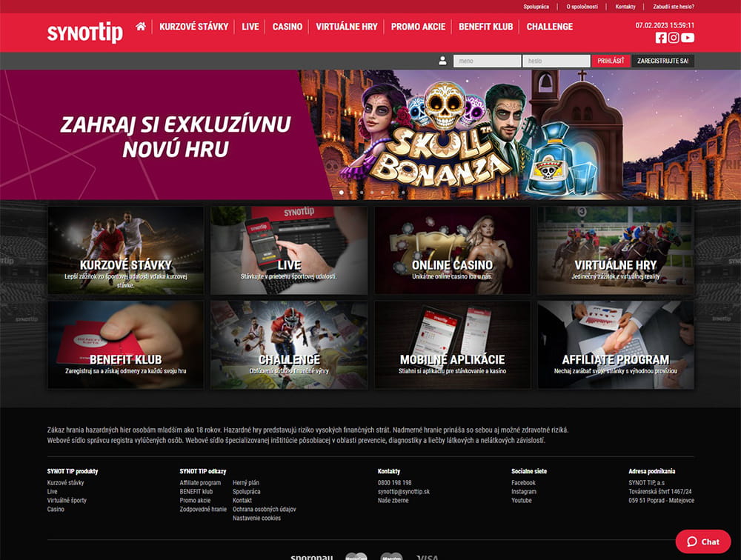Click footer link Live
The width and height of the screenshot is (741, 560).
pos(52,491)
